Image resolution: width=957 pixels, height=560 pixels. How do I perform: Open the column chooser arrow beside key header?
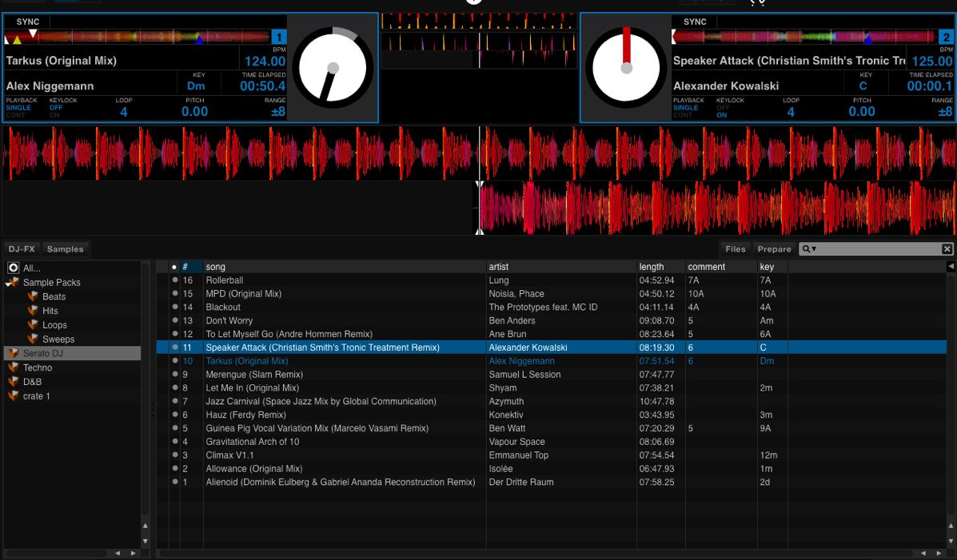tap(951, 267)
